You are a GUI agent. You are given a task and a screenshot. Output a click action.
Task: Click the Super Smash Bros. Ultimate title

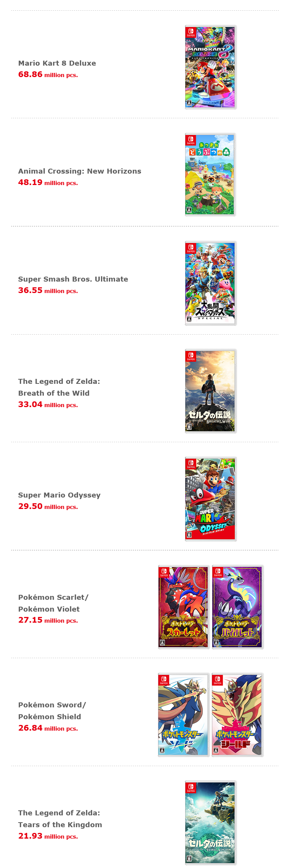coord(73,279)
